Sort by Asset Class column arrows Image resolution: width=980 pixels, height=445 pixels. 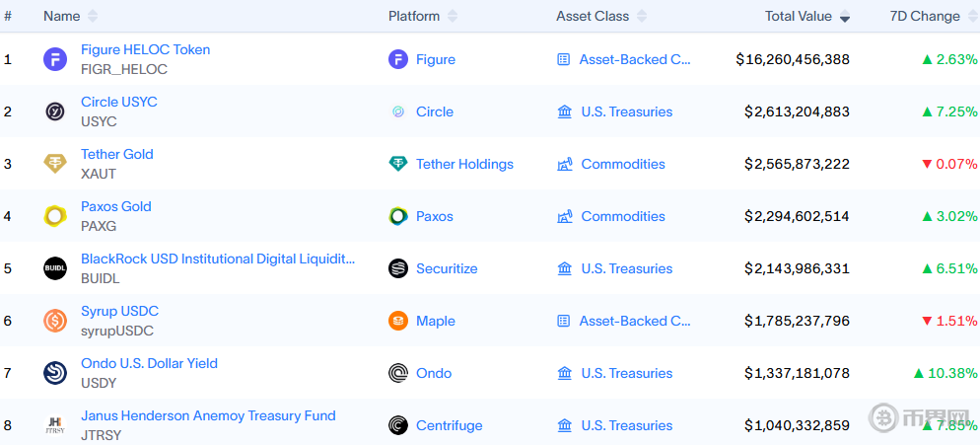tap(642, 16)
